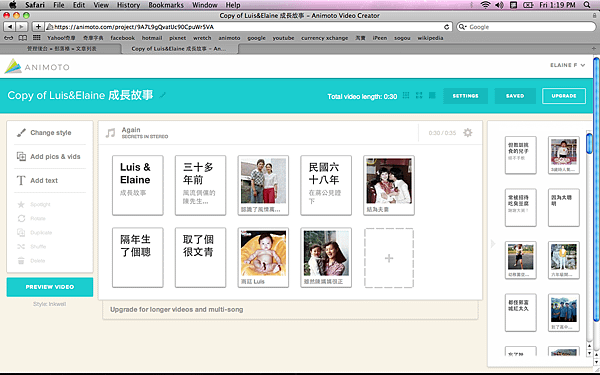Open Top Sites grid icon

[37, 38]
